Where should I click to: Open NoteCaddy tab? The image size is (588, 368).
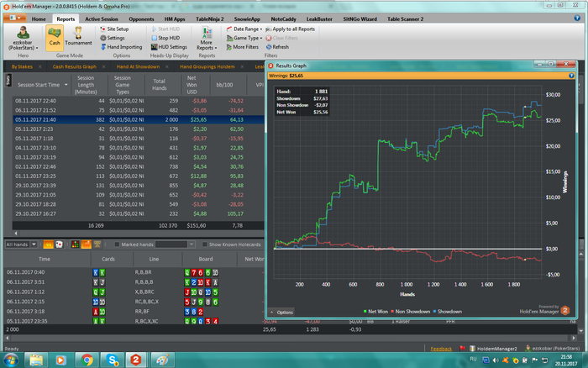pyautogui.click(x=283, y=18)
